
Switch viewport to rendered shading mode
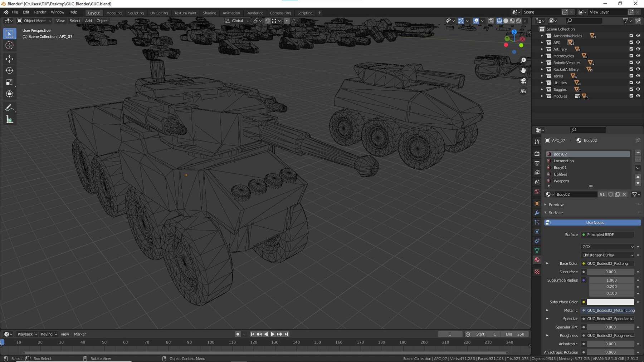tap(518, 21)
